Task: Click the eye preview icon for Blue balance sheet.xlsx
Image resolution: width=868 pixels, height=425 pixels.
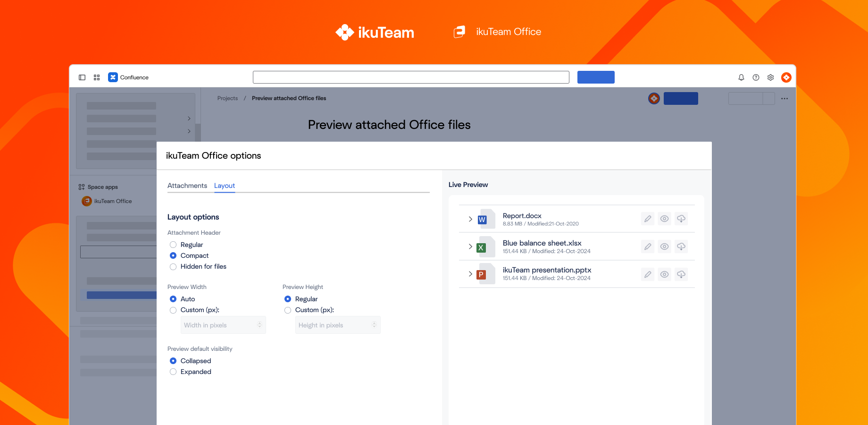Action: pyautogui.click(x=664, y=246)
